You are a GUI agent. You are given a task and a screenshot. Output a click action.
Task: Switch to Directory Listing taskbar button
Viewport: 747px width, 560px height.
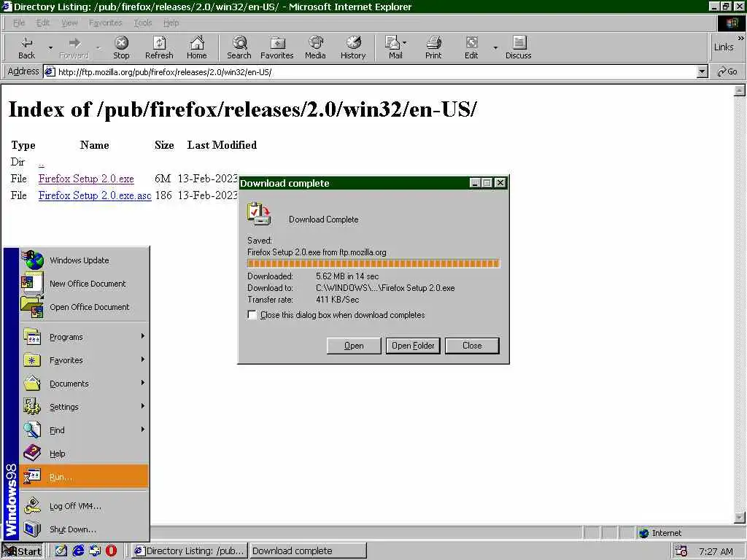pyautogui.click(x=189, y=551)
